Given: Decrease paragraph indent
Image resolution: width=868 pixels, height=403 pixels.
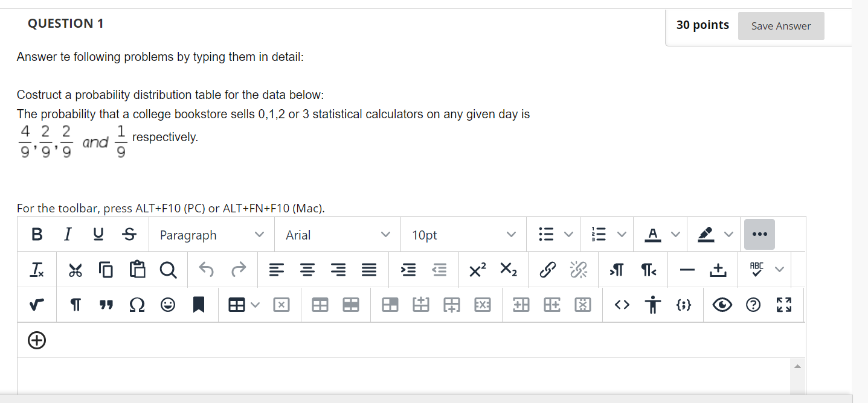Looking at the screenshot, I should [439, 271].
